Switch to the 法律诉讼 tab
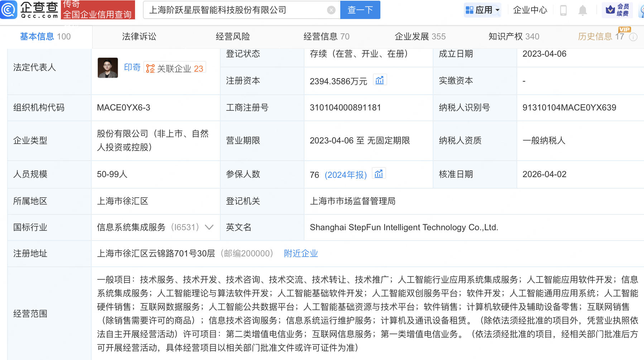 pos(139,36)
